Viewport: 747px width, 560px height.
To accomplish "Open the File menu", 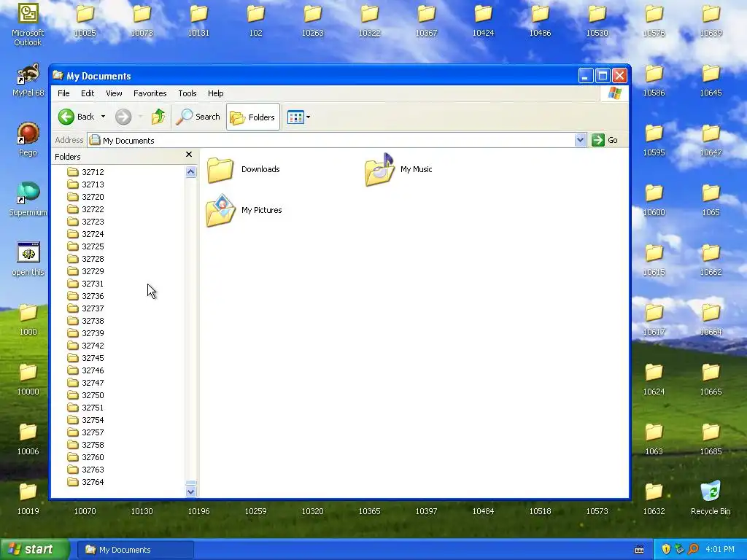I will [63, 93].
